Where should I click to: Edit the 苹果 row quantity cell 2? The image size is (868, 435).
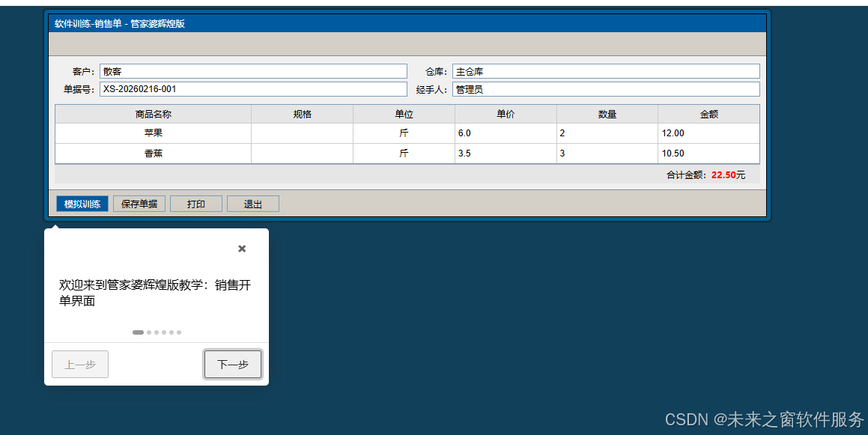point(607,133)
